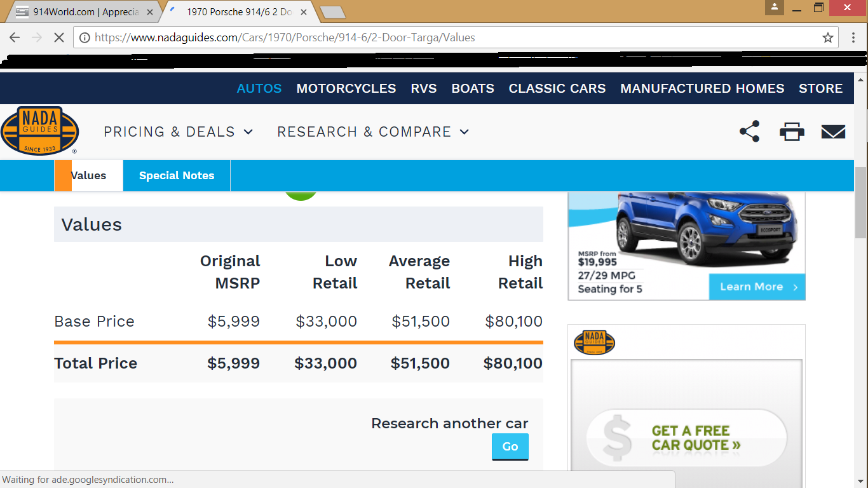Open the Classic Cars menu item
Screen dimensions: 868x488
[557, 88]
